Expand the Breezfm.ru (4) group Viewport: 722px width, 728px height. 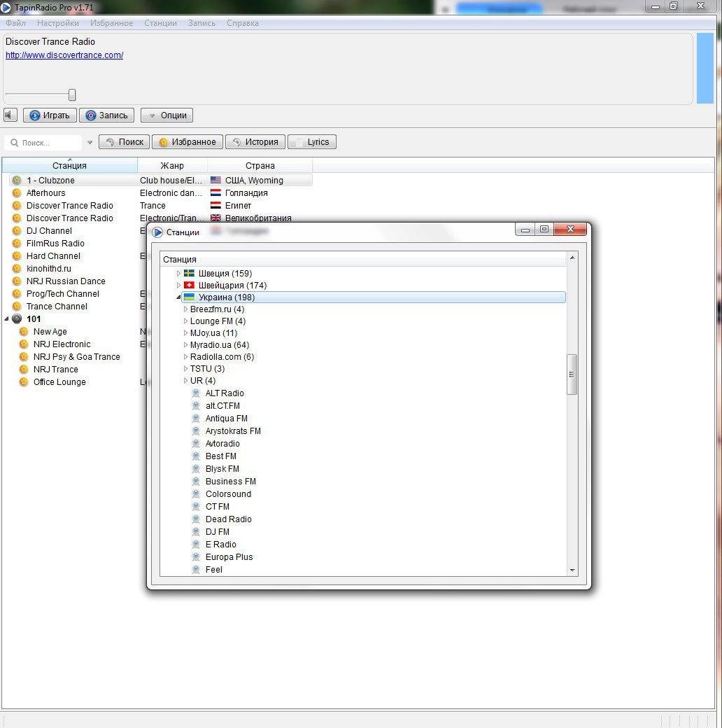tap(185, 309)
